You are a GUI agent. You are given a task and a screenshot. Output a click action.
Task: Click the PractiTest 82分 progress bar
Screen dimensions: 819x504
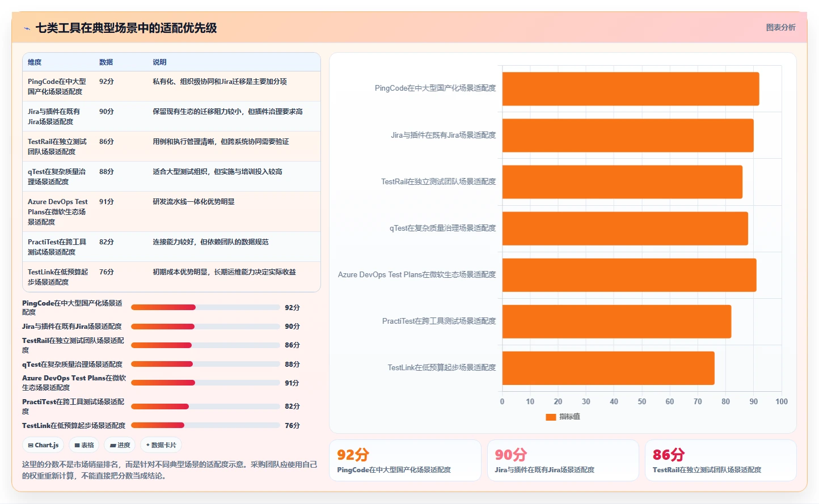click(205, 406)
